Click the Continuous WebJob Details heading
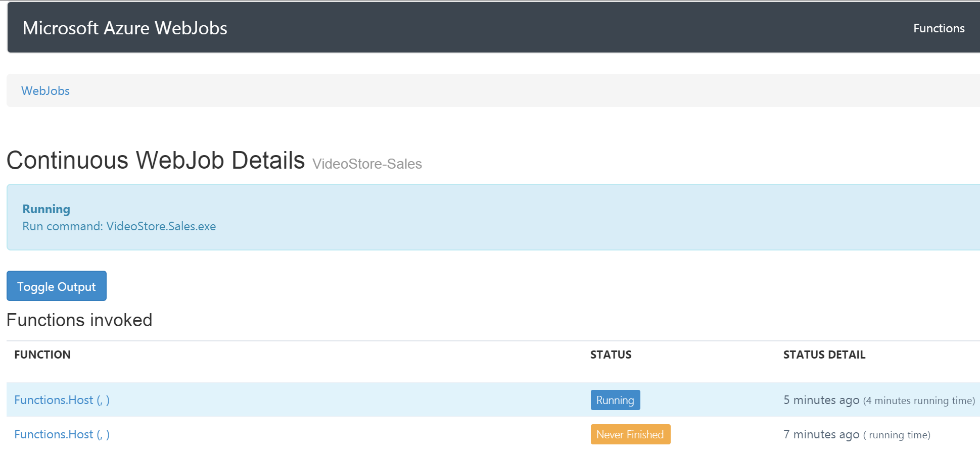Screen dimensions: 980x455 [x=156, y=160]
